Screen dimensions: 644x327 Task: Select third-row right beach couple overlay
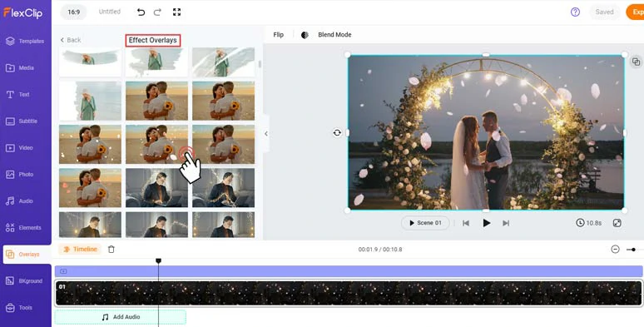(224, 144)
